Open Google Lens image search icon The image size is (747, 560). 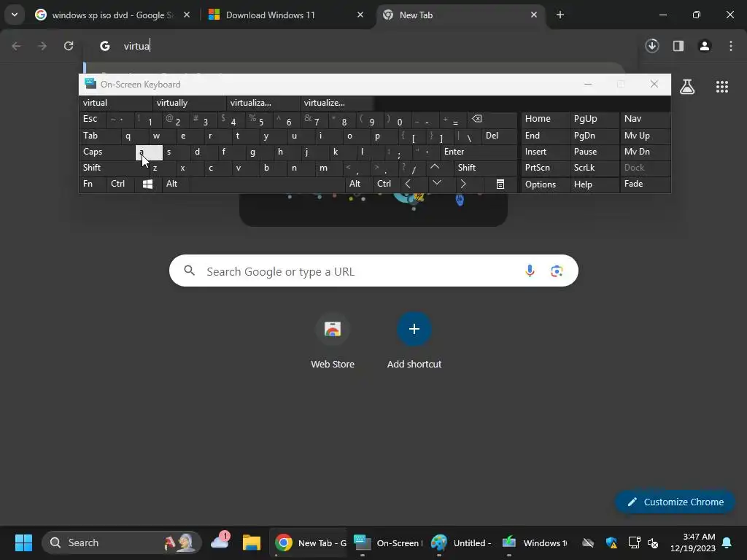(x=557, y=271)
